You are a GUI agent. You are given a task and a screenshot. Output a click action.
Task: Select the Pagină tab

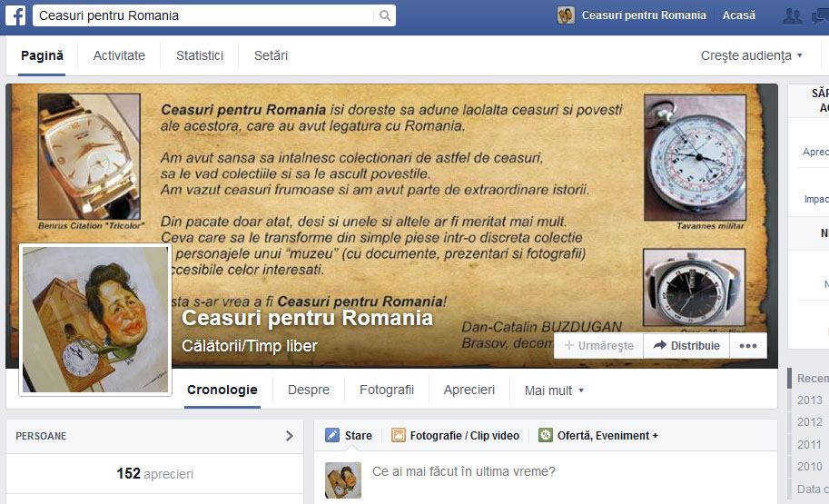click(x=42, y=55)
